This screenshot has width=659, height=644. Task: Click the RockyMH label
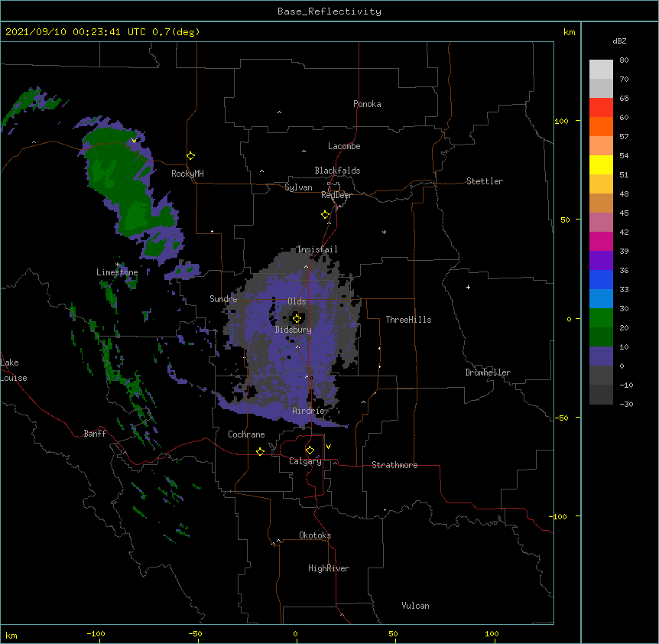point(187,174)
